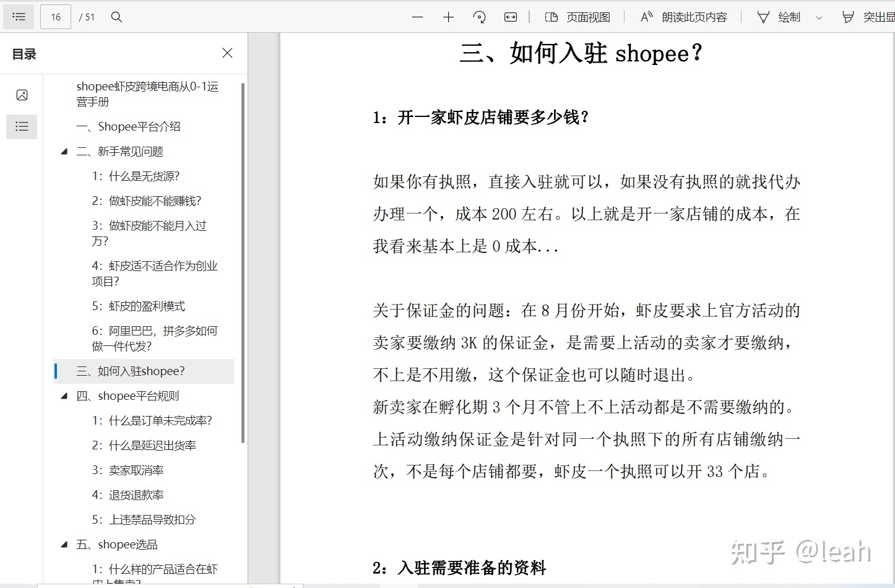Go to 四、shopee平台规则 outline entry
Viewport: 895px width, 588px height.
click(128, 396)
